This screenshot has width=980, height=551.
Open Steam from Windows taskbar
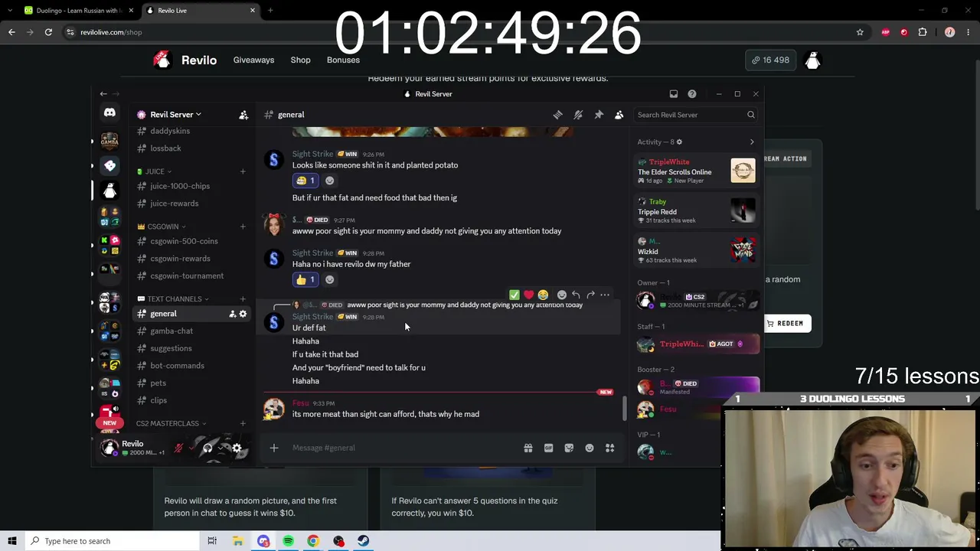point(363,541)
